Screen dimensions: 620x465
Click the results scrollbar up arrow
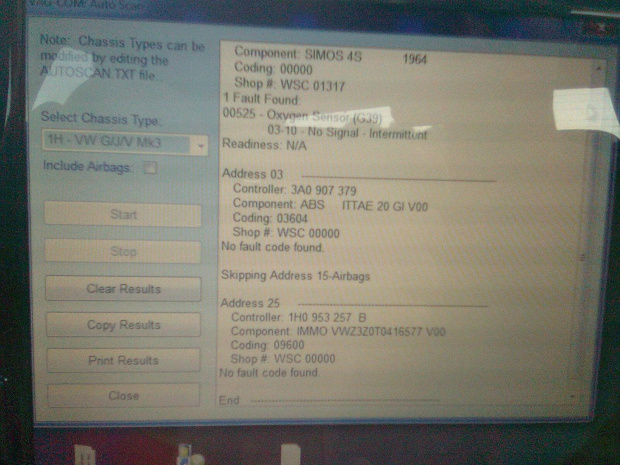(599, 68)
